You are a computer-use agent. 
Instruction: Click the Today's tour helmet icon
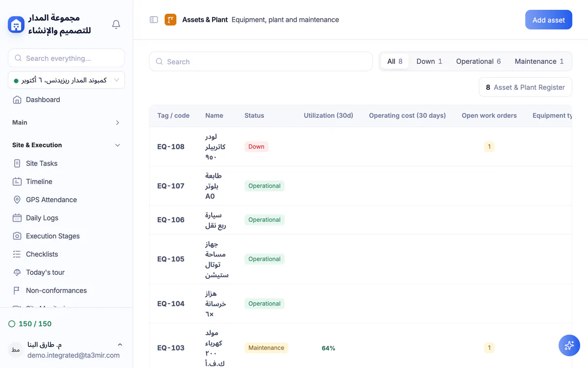(x=17, y=272)
